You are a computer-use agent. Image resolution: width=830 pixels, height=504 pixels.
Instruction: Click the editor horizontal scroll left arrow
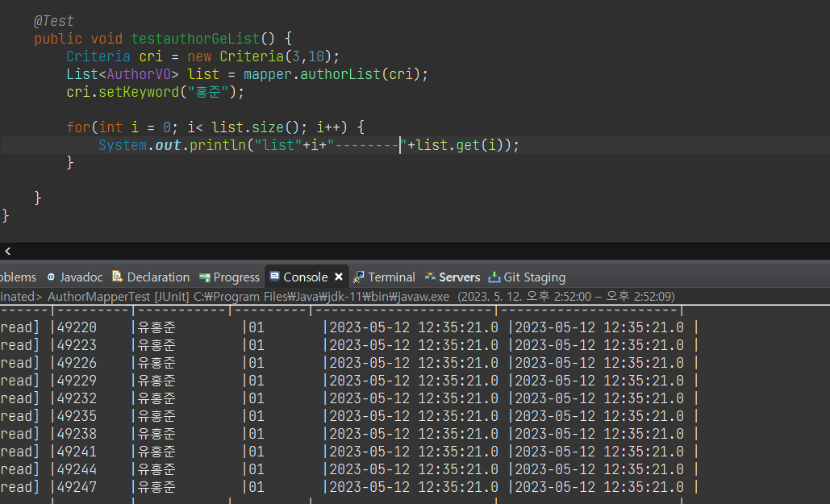pos(7,251)
